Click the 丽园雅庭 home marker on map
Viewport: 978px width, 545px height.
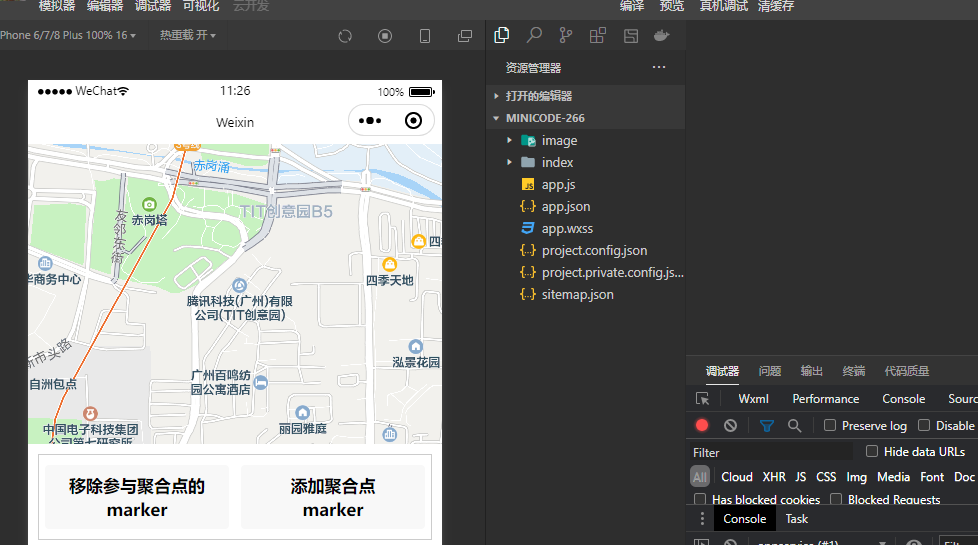(303, 412)
